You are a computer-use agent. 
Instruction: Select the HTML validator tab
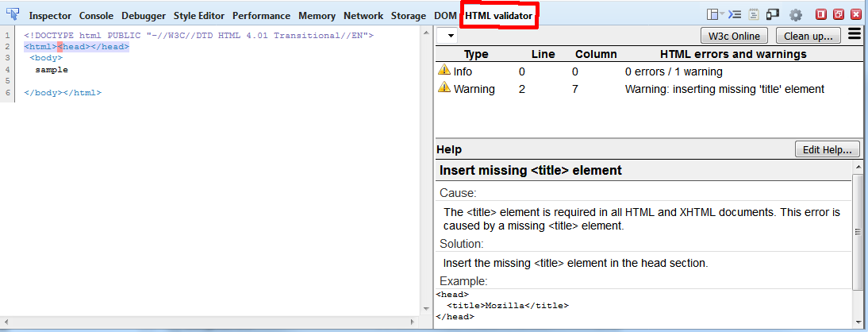click(499, 16)
